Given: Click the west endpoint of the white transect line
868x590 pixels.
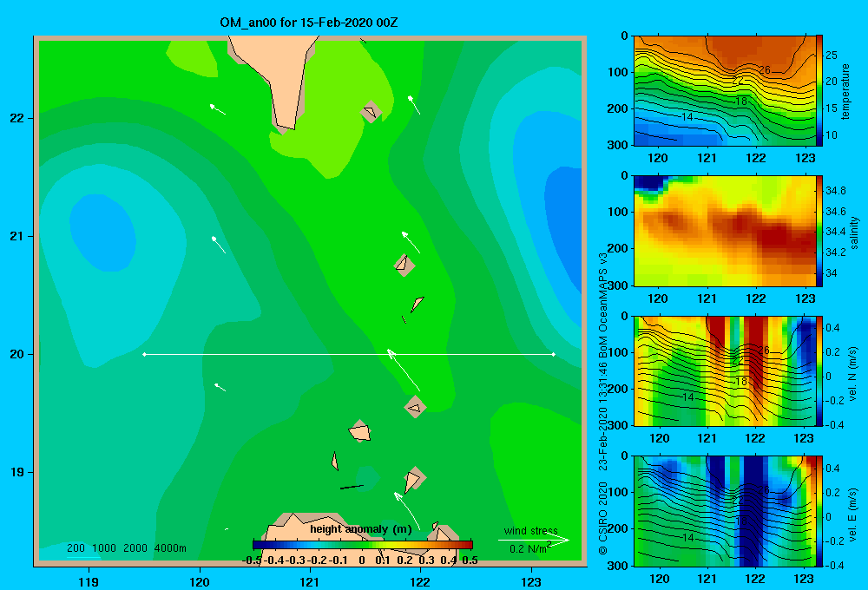Looking at the screenshot, I should click(x=144, y=354).
